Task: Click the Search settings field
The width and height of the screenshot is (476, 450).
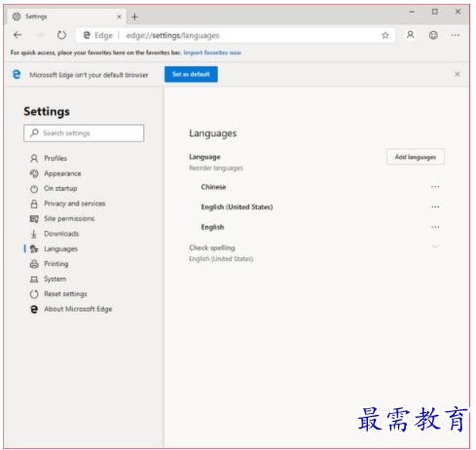Action: coord(84,133)
